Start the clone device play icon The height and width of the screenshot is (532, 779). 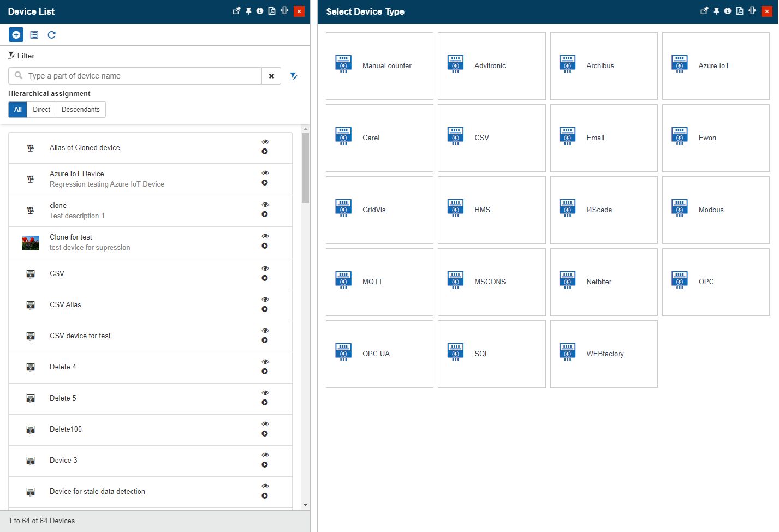265,214
